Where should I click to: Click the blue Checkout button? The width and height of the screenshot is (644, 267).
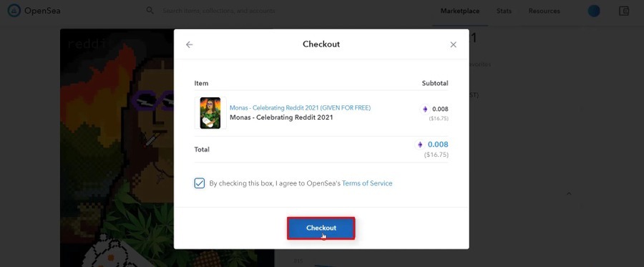tap(321, 228)
